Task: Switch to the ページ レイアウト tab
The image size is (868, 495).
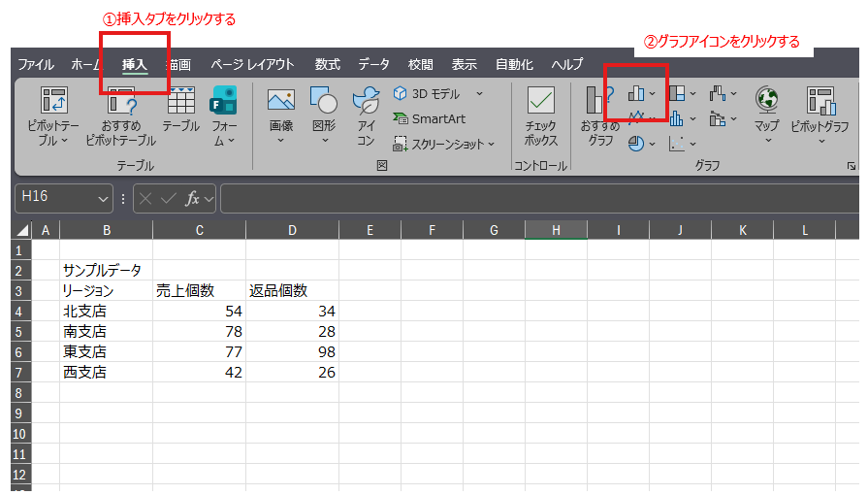Action: 252,64
